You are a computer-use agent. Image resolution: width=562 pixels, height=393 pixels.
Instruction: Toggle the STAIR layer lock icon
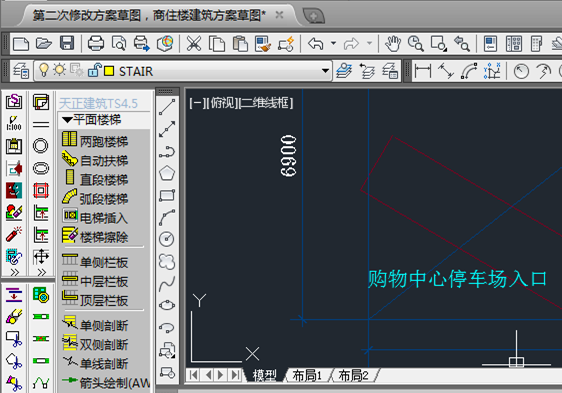tap(95, 70)
